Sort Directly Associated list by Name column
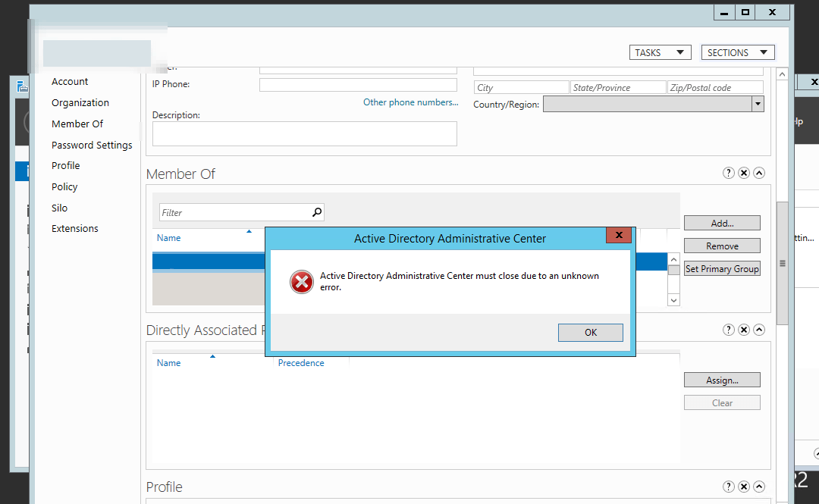The width and height of the screenshot is (819, 504). point(168,363)
